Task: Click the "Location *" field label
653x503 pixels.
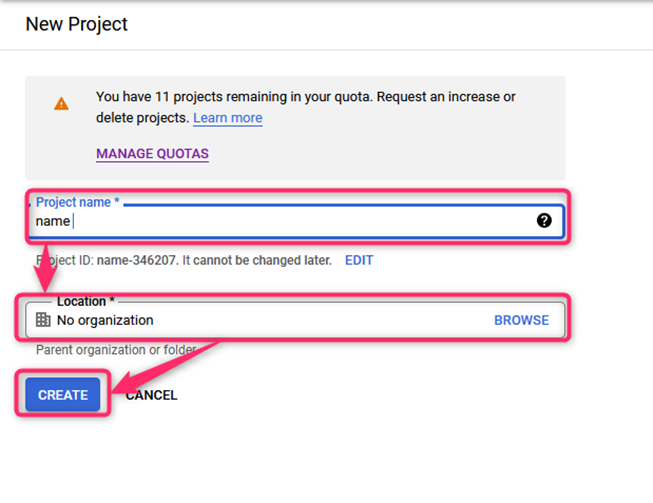Action: point(86,301)
